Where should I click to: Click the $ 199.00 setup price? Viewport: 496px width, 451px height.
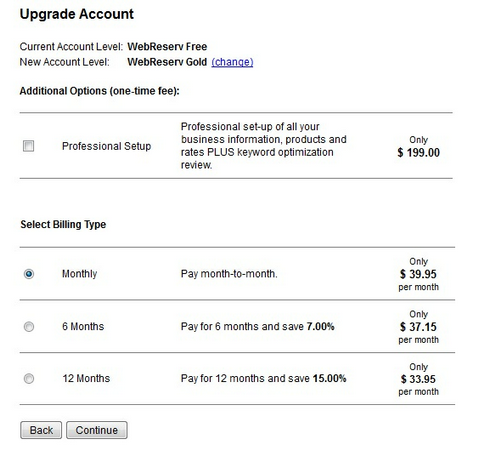click(x=419, y=153)
